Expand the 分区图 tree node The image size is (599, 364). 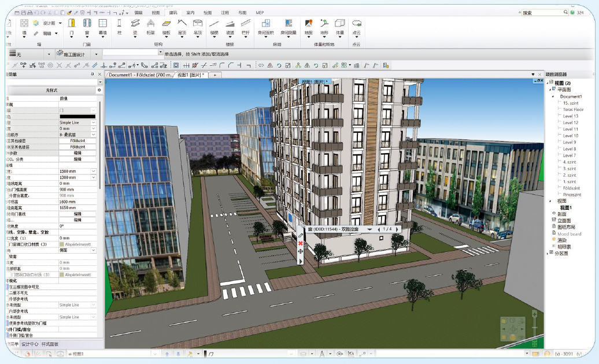click(549, 253)
